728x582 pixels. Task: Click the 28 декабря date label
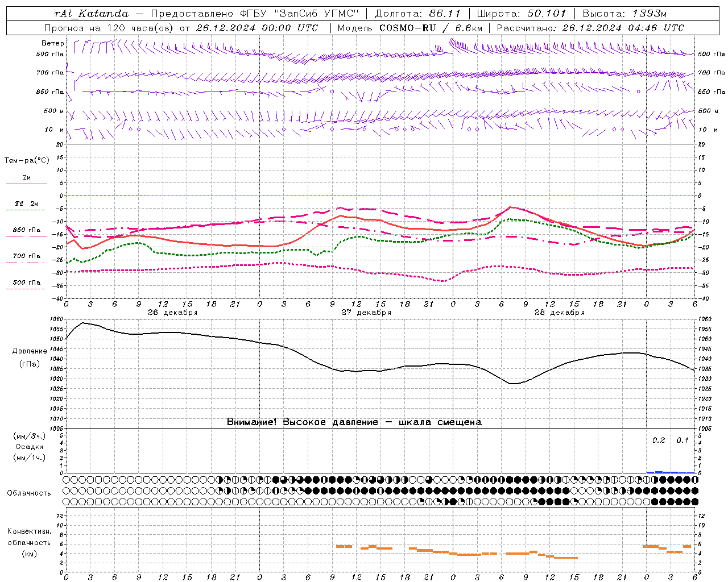tap(560, 313)
